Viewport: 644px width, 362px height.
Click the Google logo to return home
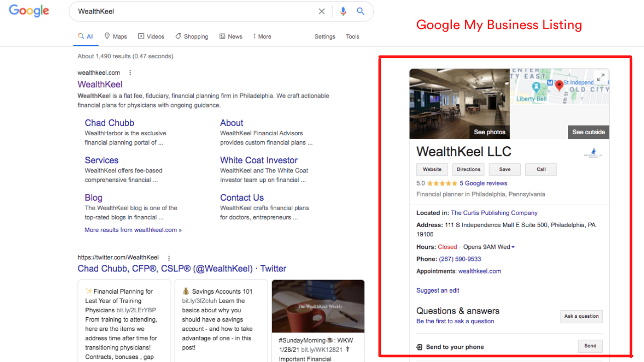coord(29,11)
